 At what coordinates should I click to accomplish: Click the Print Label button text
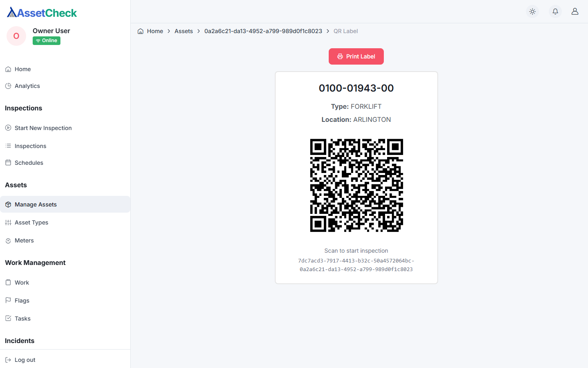click(x=361, y=56)
